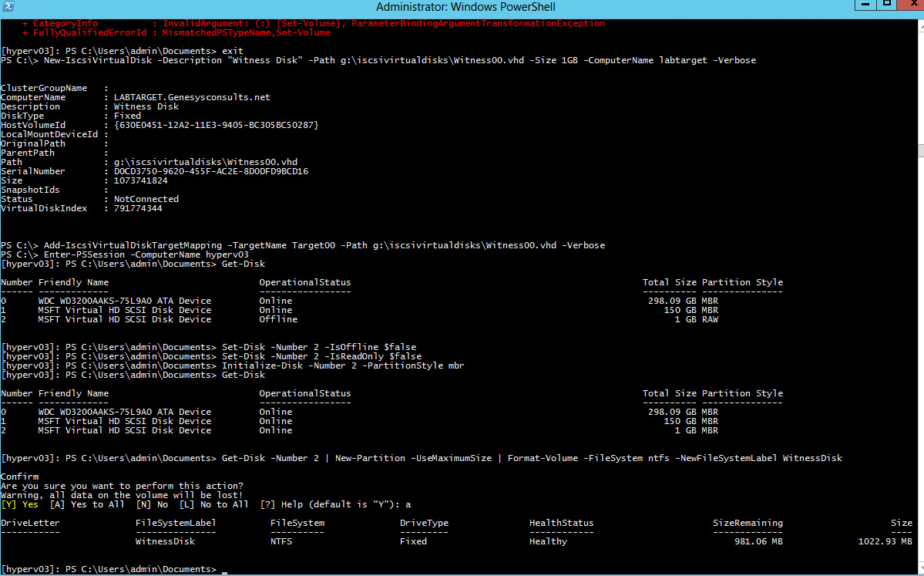
Task: Click the "[A] Yes to All" option text
Action: (x=79, y=504)
